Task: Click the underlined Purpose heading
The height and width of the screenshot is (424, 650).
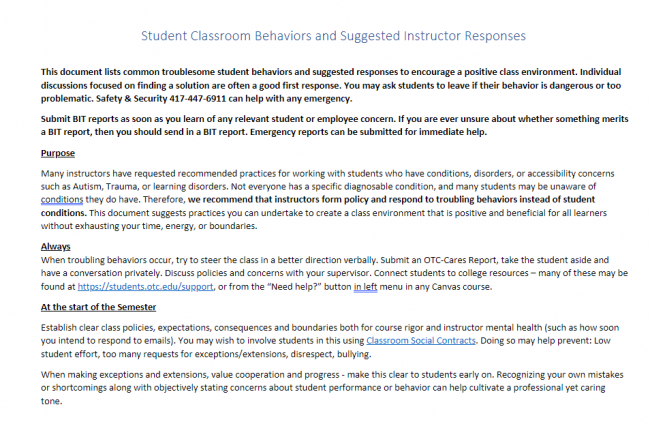Action: click(x=58, y=153)
